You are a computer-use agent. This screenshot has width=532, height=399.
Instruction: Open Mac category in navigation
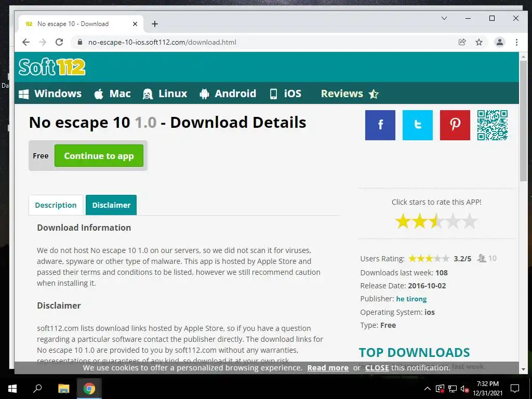click(113, 94)
